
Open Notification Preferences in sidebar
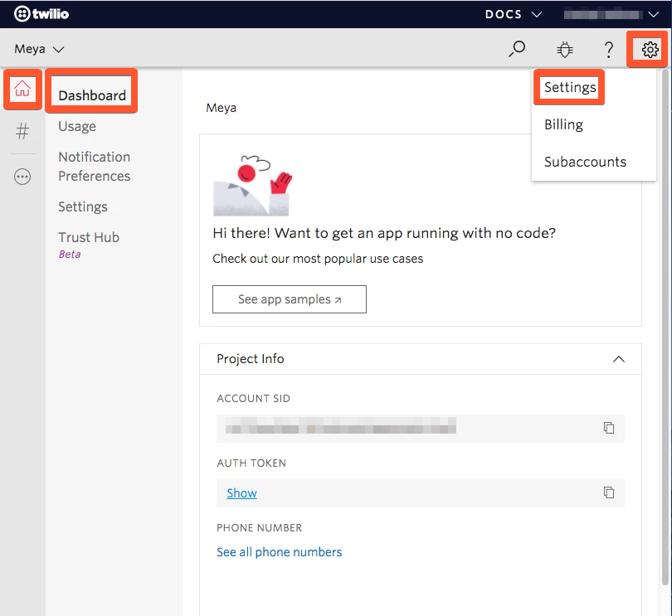pyautogui.click(x=95, y=166)
